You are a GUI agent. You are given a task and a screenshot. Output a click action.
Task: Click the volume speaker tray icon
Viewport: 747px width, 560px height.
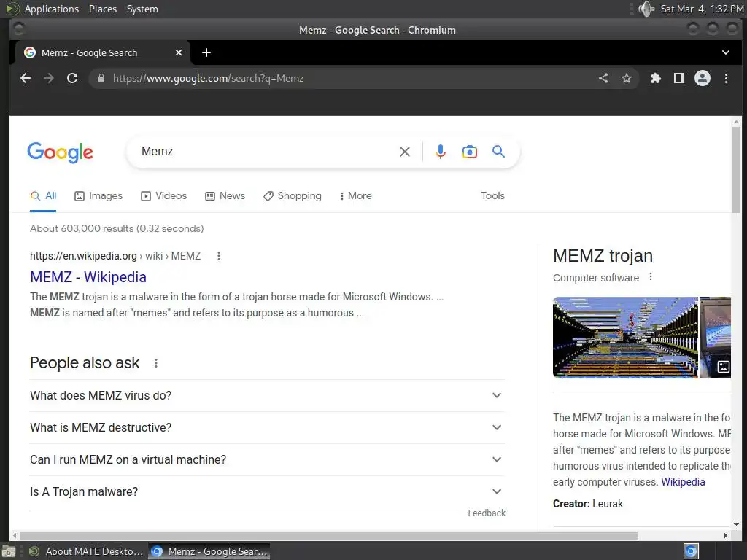pyautogui.click(x=646, y=9)
